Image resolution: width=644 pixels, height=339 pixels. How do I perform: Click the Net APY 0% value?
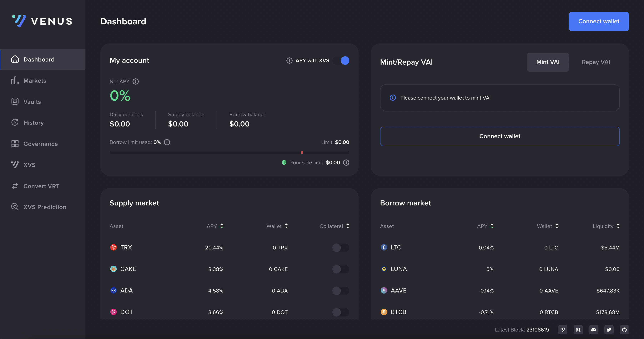click(120, 96)
